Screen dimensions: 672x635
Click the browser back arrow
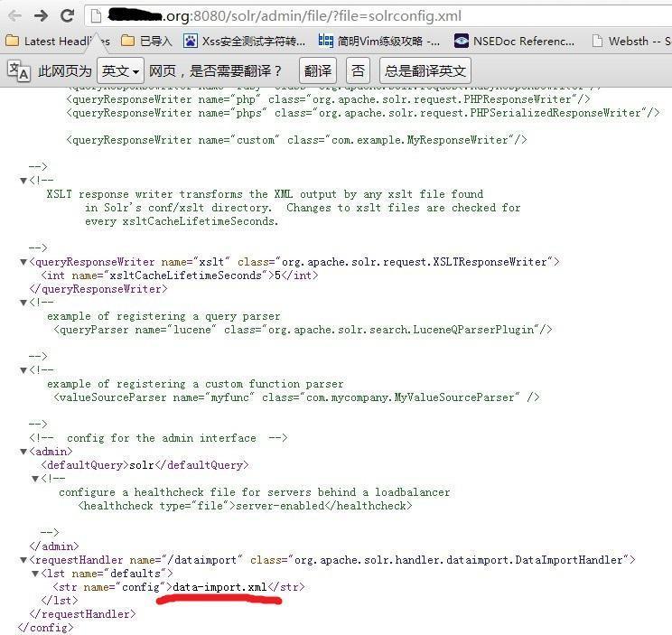[15, 16]
